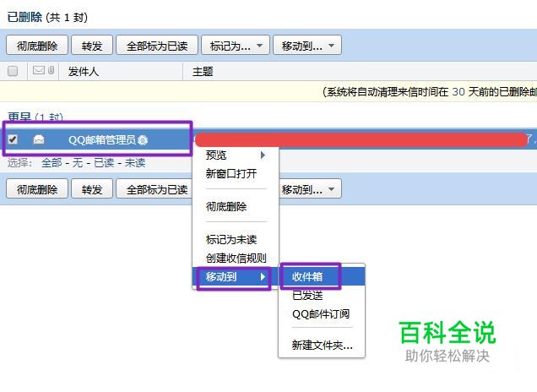Open the top 移动到... dropdown
537x392 pixels.
307,46
